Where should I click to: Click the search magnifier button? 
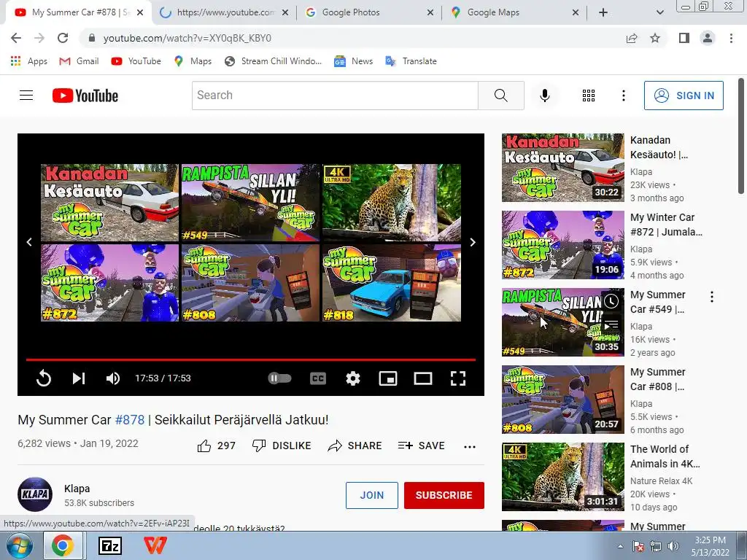[500, 96]
